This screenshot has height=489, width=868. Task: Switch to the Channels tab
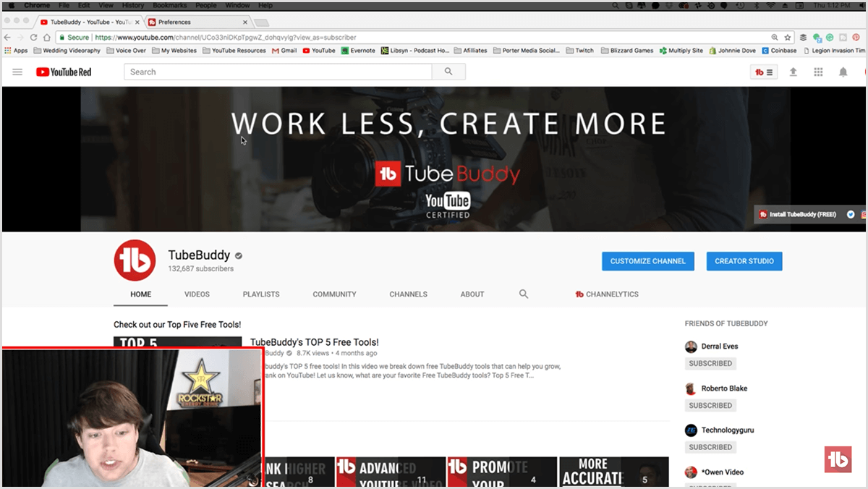click(x=408, y=294)
